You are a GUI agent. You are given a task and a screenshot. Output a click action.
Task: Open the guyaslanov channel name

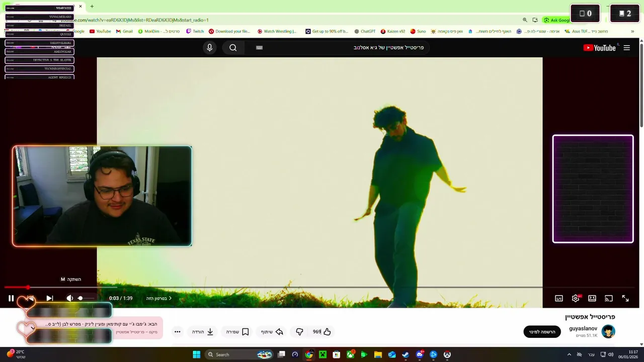[583, 328]
